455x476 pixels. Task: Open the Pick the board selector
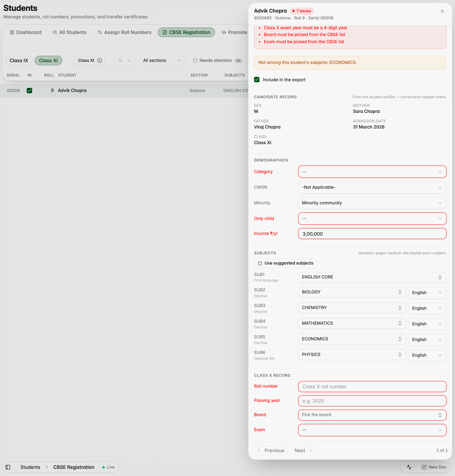[372, 415]
